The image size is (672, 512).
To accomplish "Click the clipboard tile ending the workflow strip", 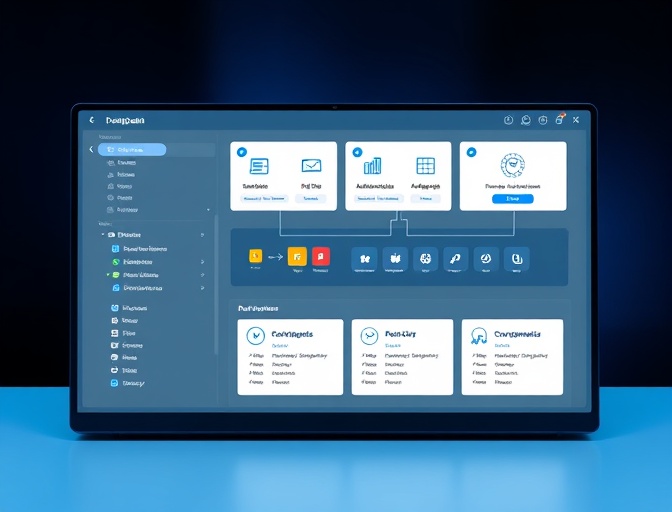I will [516, 259].
